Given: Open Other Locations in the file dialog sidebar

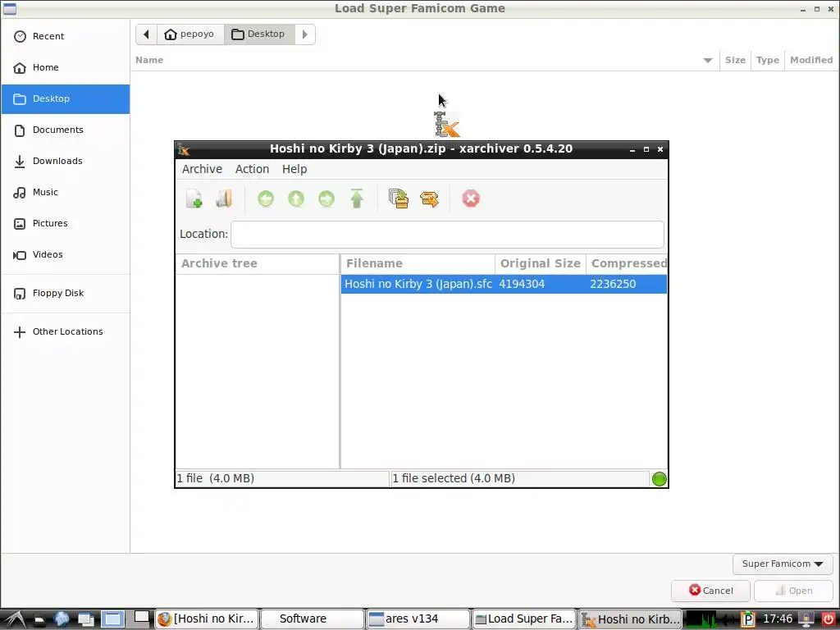Looking at the screenshot, I should (66, 331).
